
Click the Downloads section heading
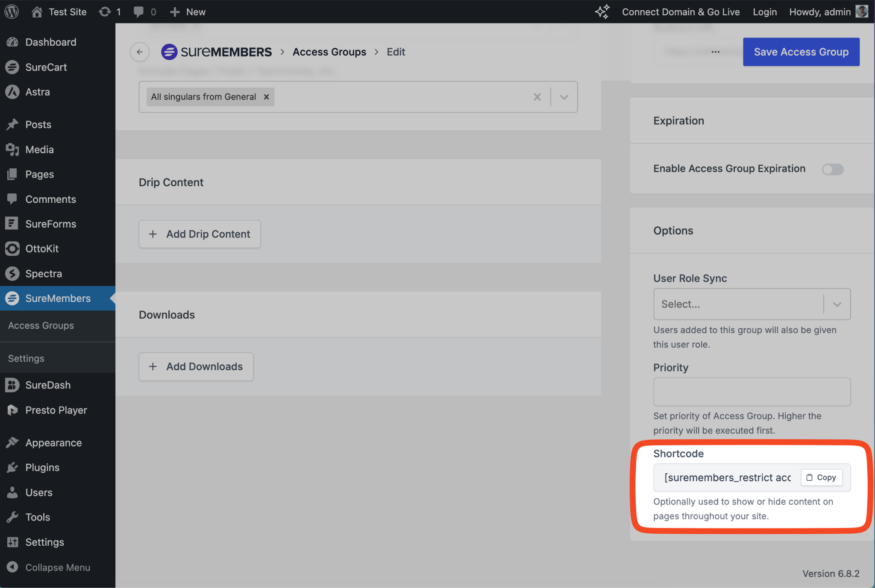coord(167,315)
